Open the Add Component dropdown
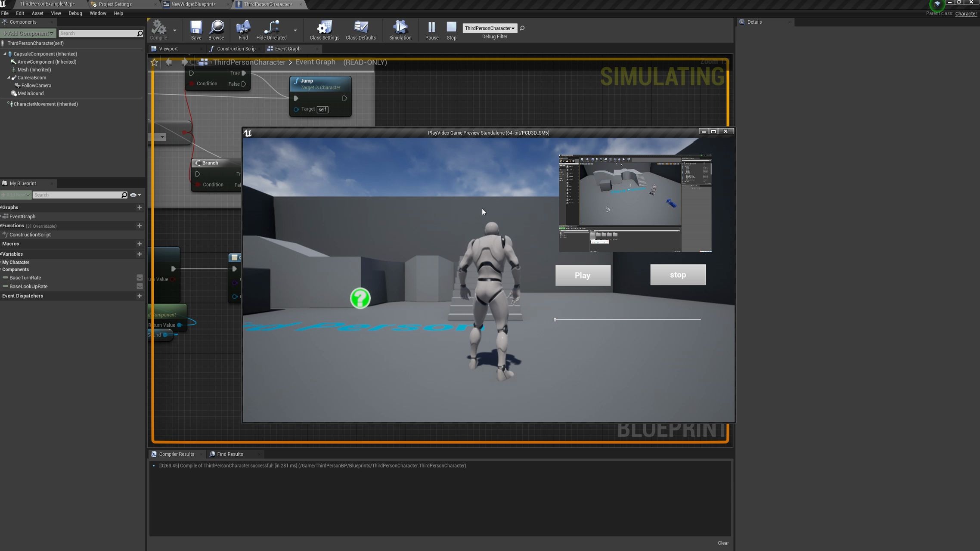The image size is (980, 551). click(28, 34)
